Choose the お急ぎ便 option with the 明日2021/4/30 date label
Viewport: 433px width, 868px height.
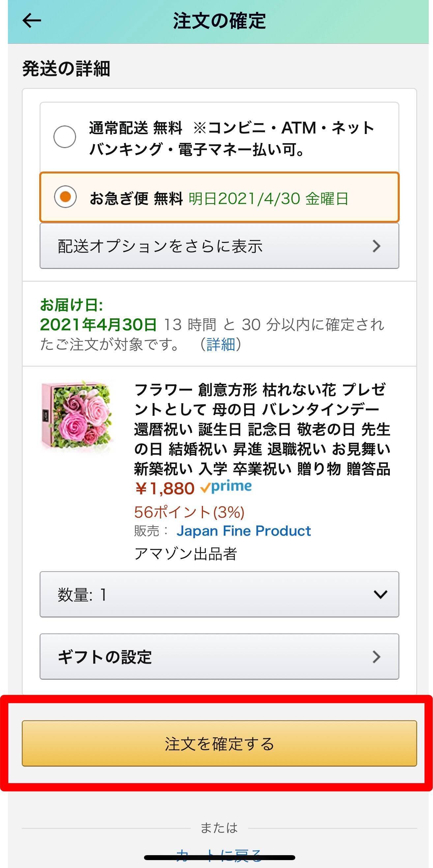[268, 198]
